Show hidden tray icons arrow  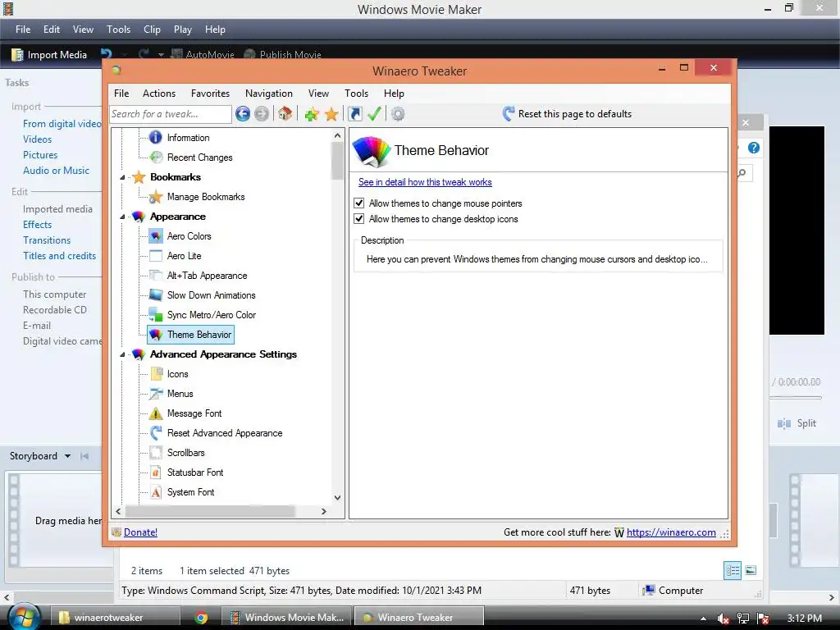point(703,619)
